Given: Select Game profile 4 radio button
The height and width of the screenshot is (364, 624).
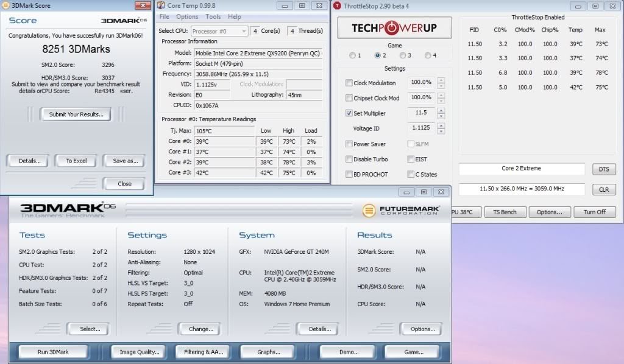Looking at the screenshot, I should [x=427, y=55].
